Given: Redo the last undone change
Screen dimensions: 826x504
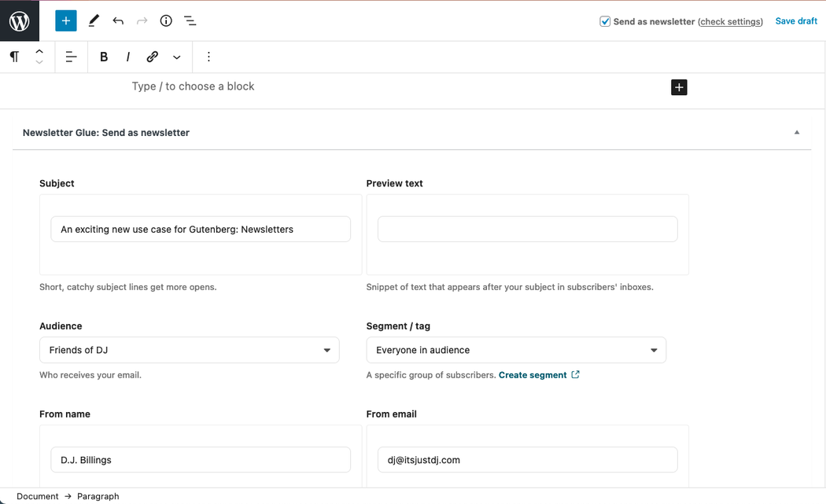Looking at the screenshot, I should pos(142,21).
